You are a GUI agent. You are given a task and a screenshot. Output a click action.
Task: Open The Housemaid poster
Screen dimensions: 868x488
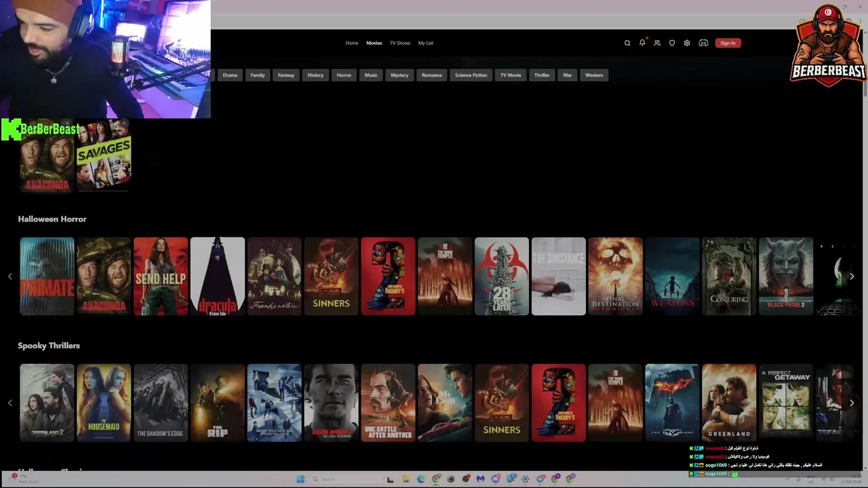(x=104, y=403)
